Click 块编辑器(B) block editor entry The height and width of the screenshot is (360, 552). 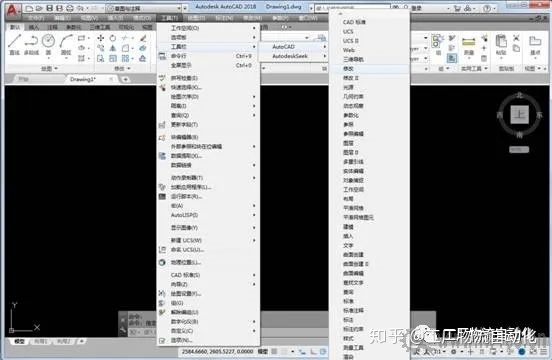point(208,137)
